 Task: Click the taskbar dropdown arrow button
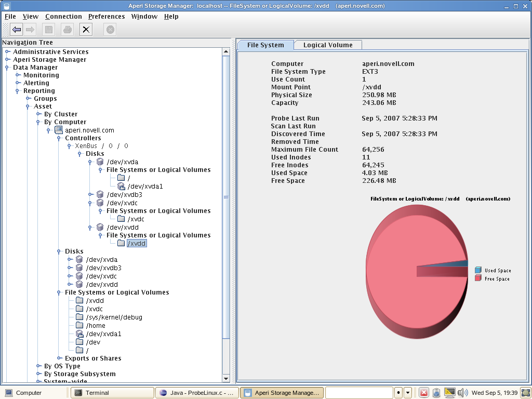[x=408, y=393]
